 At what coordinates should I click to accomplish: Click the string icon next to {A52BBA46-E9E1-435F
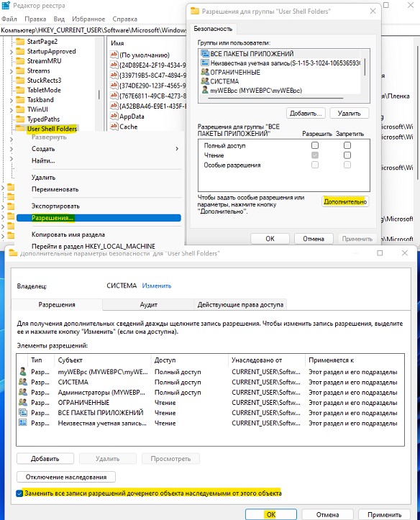(114, 106)
